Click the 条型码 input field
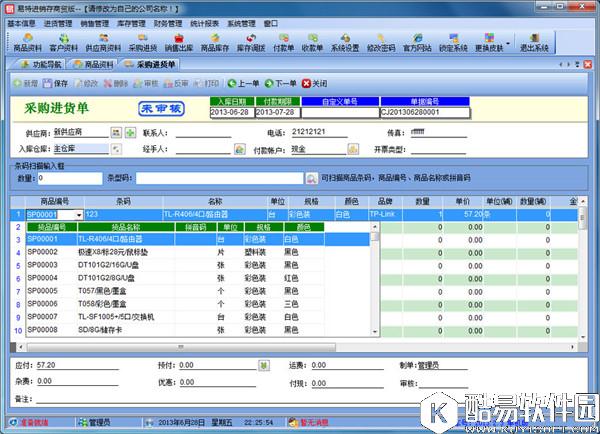This screenshot has height=434, width=600. (220, 178)
